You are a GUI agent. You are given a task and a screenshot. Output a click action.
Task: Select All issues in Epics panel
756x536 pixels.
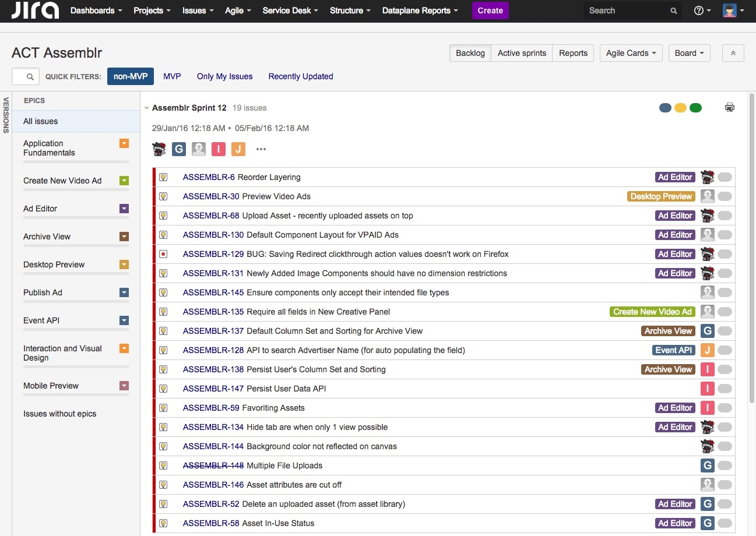coord(76,121)
